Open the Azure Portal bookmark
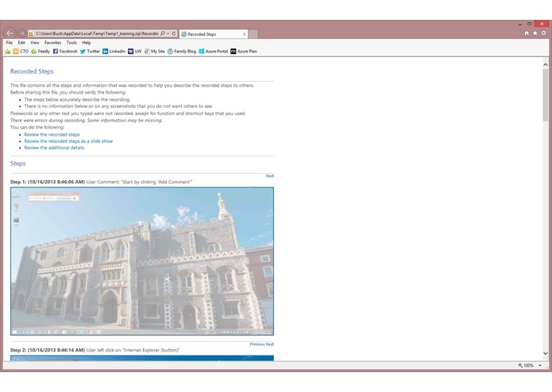552x392 pixels. pyautogui.click(x=214, y=52)
